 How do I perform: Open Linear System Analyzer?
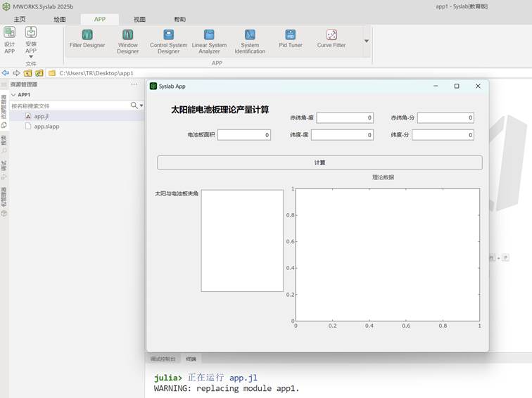(209, 41)
